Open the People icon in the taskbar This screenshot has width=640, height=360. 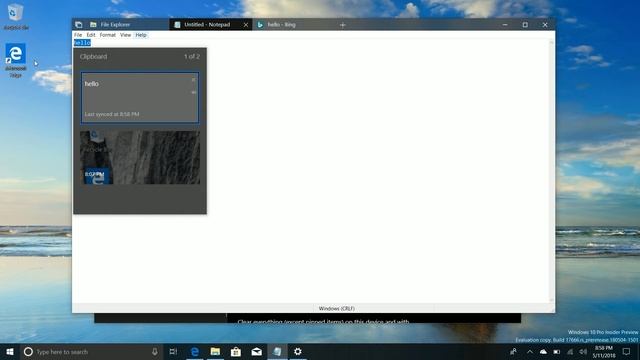click(513, 351)
